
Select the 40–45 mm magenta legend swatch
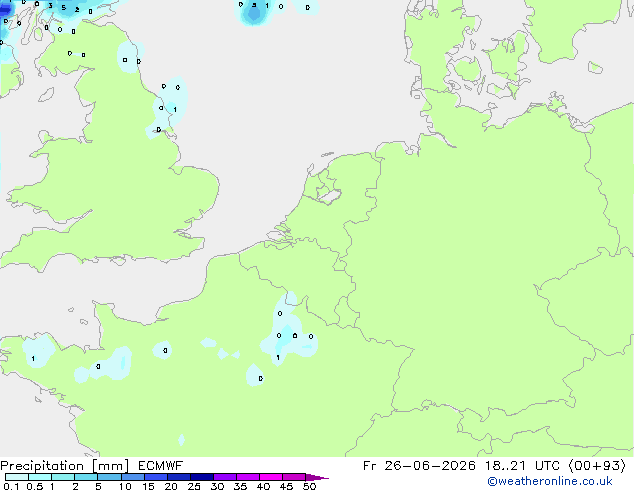(271, 477)
